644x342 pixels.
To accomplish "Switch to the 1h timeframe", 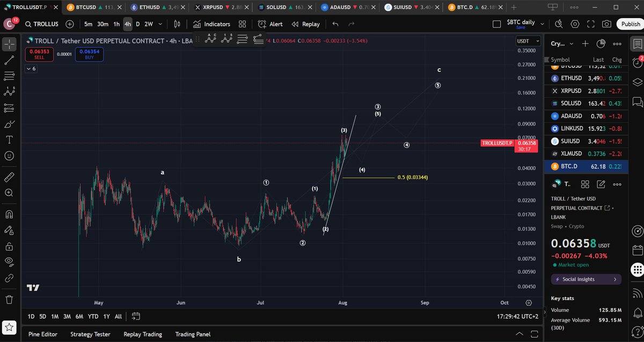I will point(116,24).
